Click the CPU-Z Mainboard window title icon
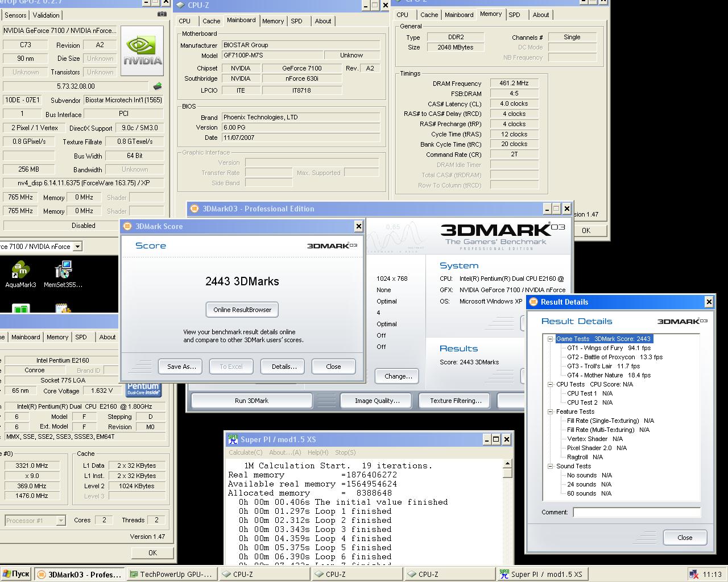Image resolution: width=728 pixels, height=582 pixels. coord(180,5)
